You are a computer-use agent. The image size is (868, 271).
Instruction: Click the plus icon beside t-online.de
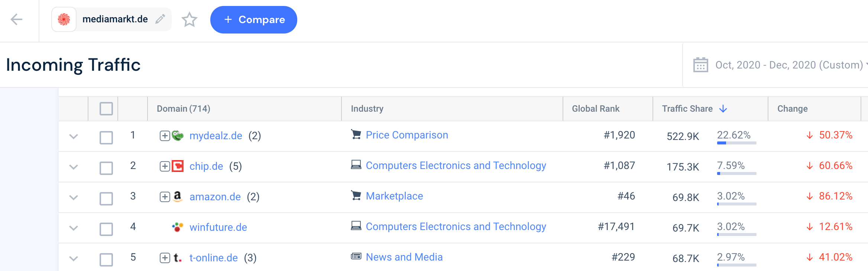(x=165, y=258)
